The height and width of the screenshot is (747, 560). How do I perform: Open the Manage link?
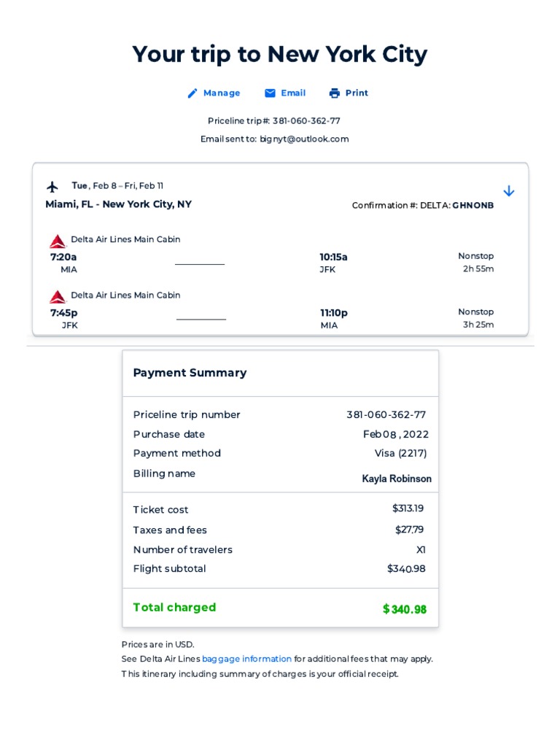point(222,93)
